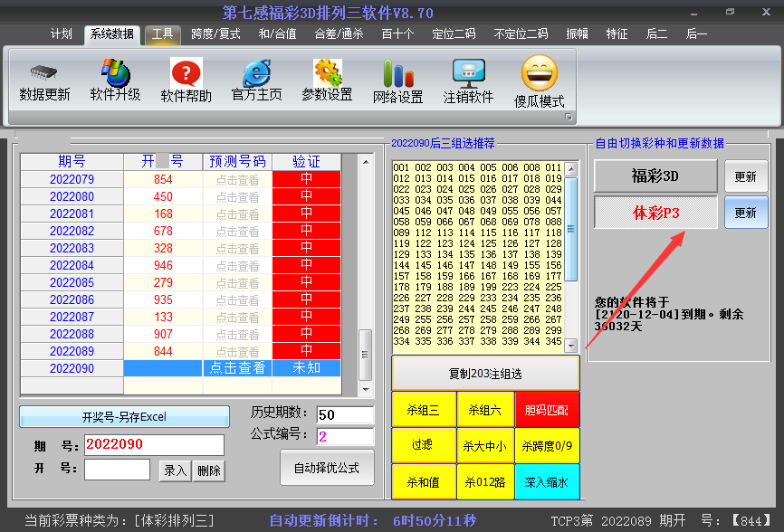Open 后二 tab
The height and width of the screenshot is (532, 784).
tap(656, 34)
